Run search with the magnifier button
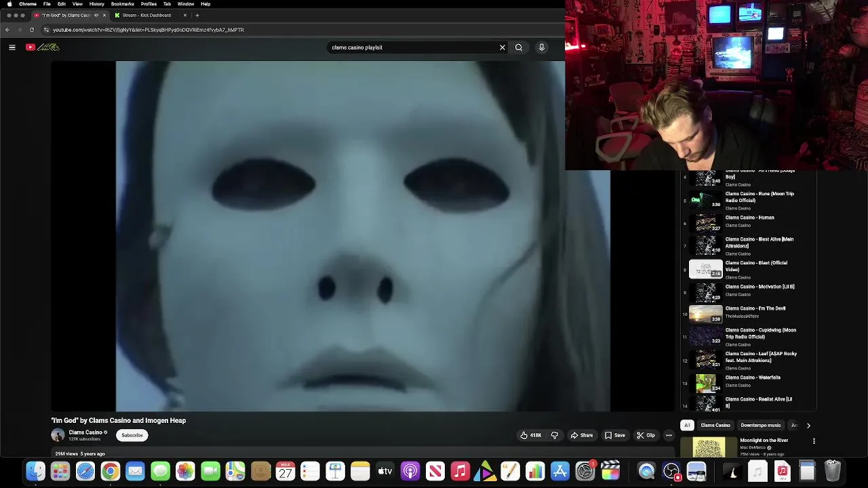Screen dimensions: 868x488 [519, 47]
